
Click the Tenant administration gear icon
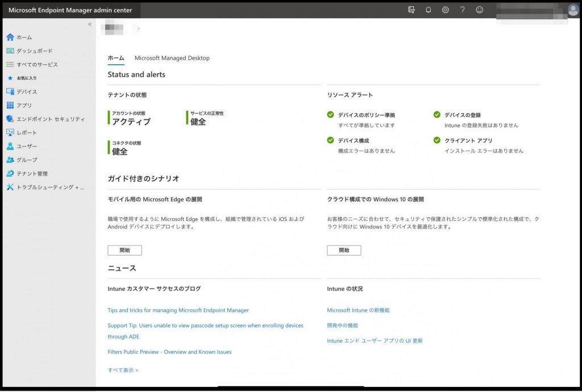[10, 174]
